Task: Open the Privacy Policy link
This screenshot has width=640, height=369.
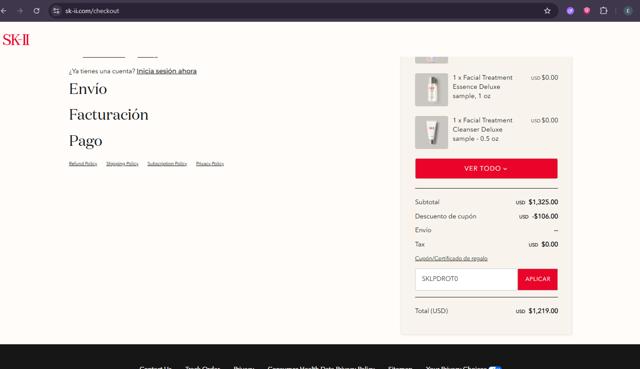Action: click(210, 164)
